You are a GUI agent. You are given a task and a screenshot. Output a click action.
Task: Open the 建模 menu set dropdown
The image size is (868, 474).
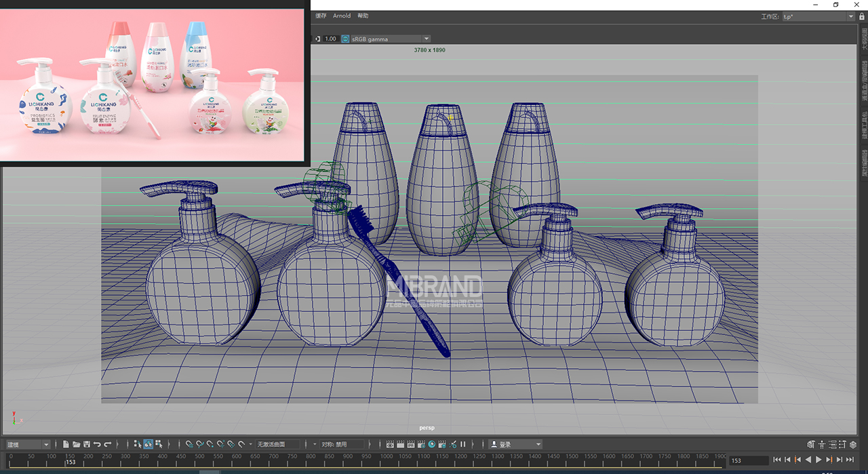click(28, 444)
